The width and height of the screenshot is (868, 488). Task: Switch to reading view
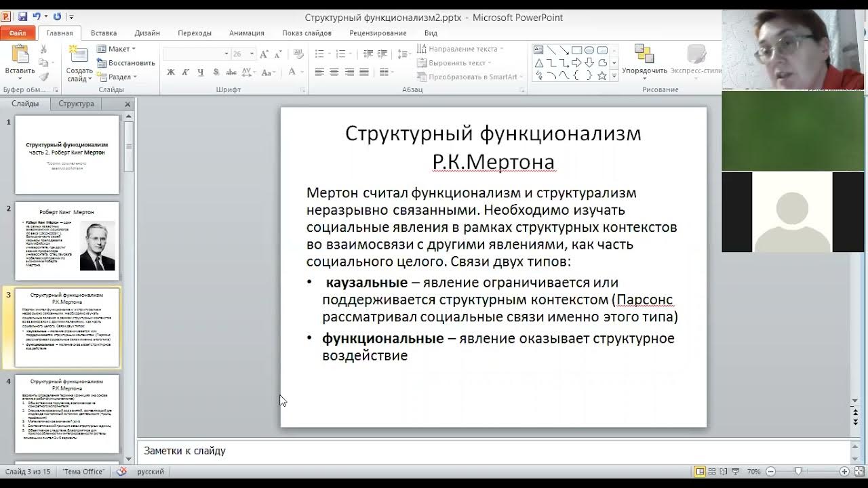pos(724,471)
